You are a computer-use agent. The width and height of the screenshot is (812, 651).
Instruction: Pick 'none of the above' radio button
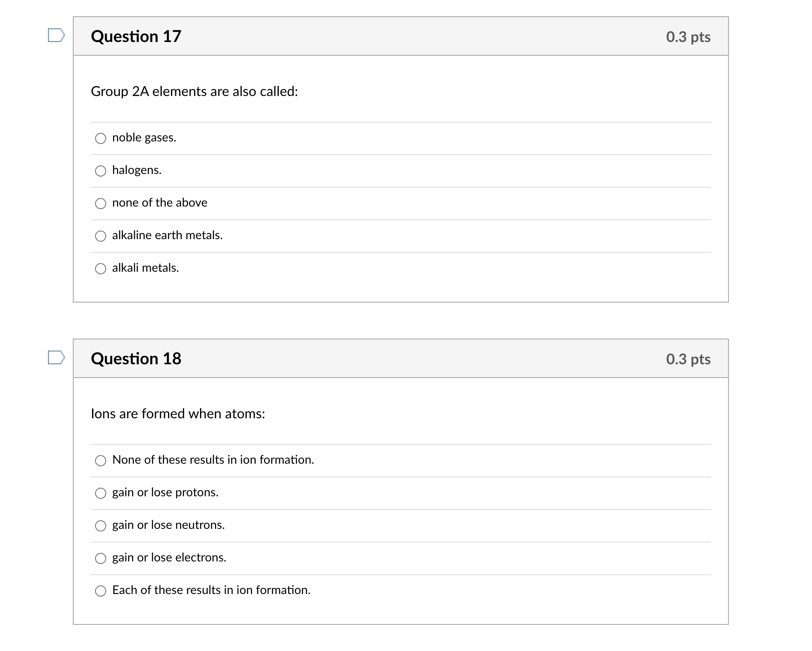(101, 204)
